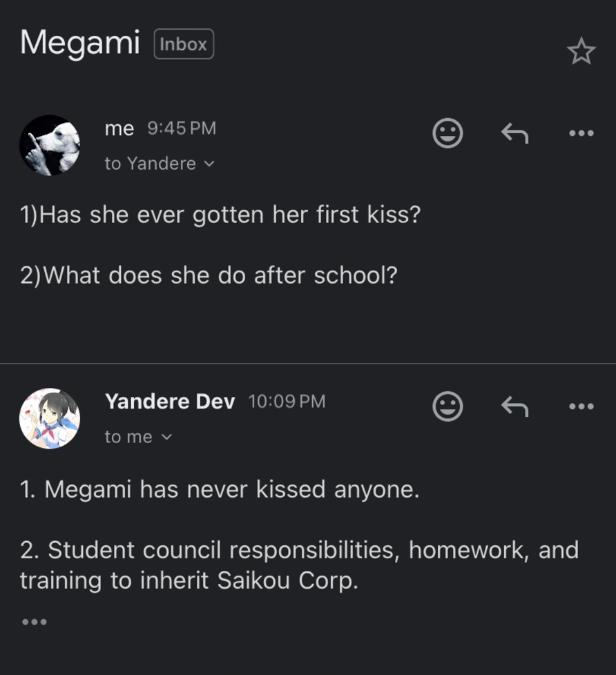Click the 9:45 PM timestamp
Viewport: 616px width, 675px height.
click(182, 128)
